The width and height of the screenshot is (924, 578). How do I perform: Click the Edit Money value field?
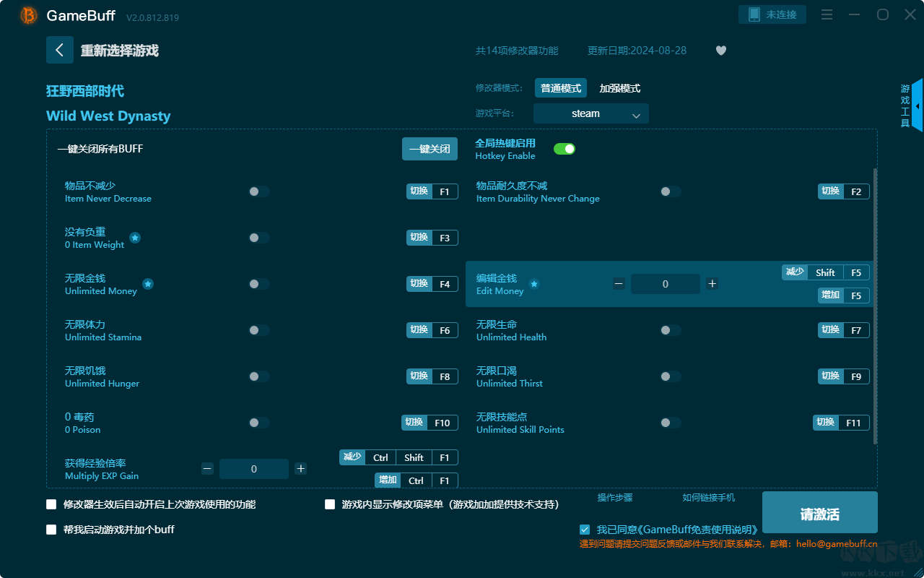(x=666, y=284)
